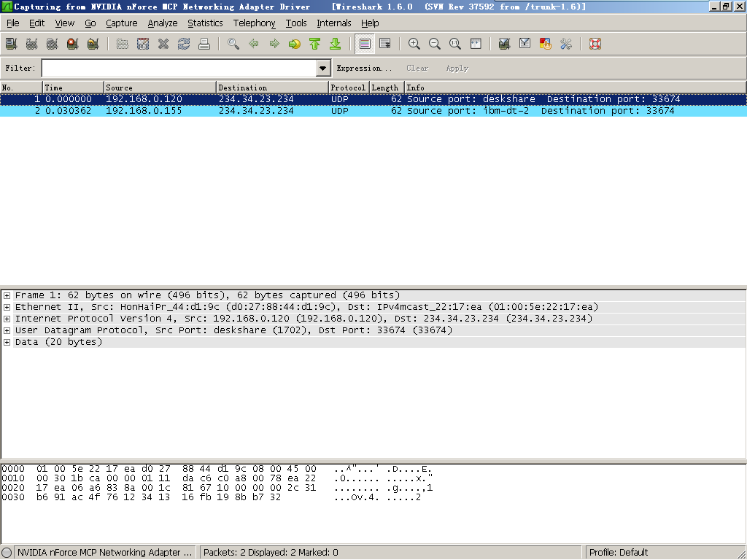The height and width of the screenshot is (560, 747).
Task: Open the Tools menu
Action: pos(296,23)
